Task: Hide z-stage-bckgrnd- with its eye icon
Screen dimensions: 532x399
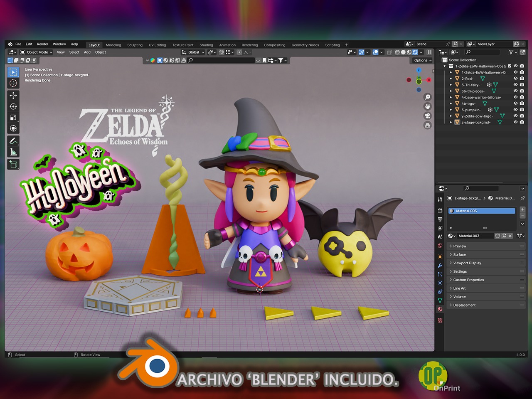Action: [x=515, y=122]
